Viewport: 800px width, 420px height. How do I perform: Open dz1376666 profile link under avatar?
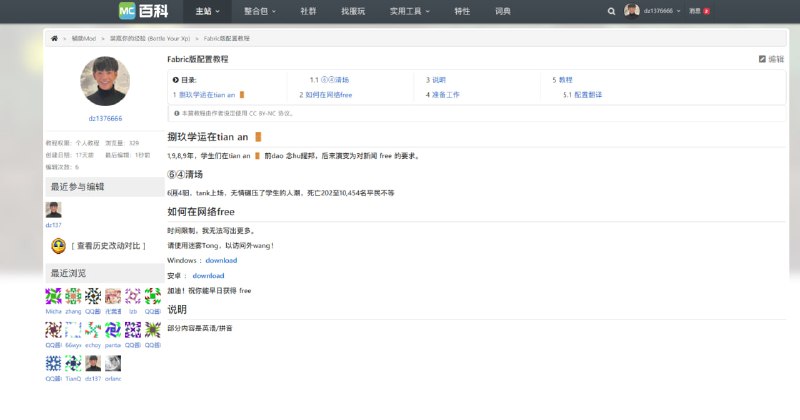(x=106, y=118)
